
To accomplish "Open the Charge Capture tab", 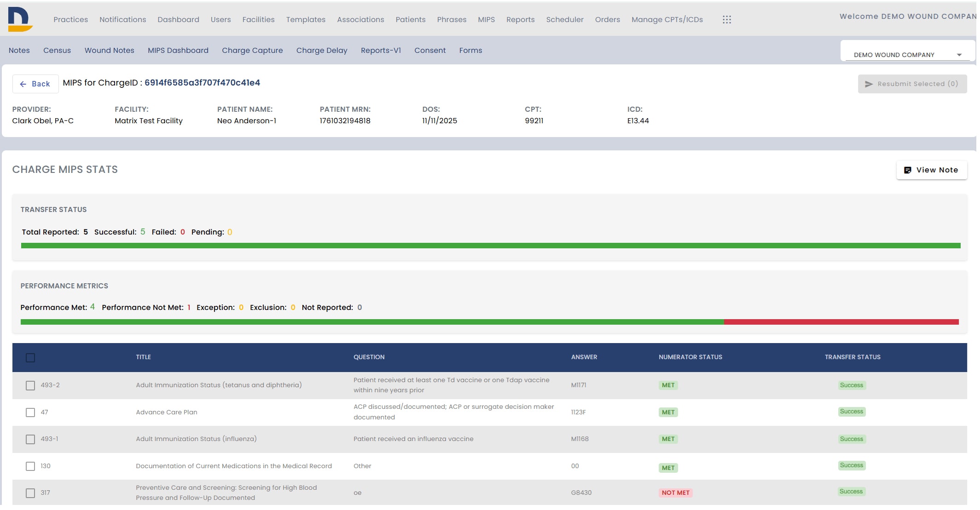I will 252,50.
